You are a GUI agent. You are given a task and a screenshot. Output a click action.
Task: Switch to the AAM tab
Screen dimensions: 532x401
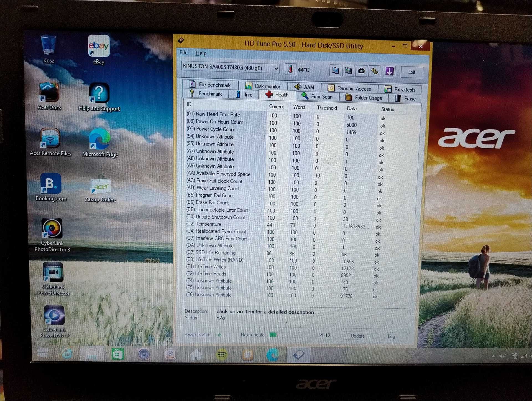click(304, 87)
